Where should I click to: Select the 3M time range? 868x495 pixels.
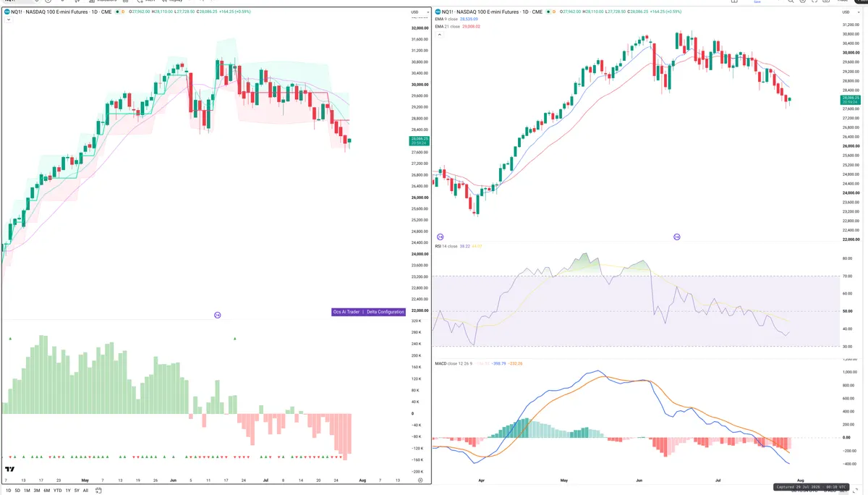point(36,490)
